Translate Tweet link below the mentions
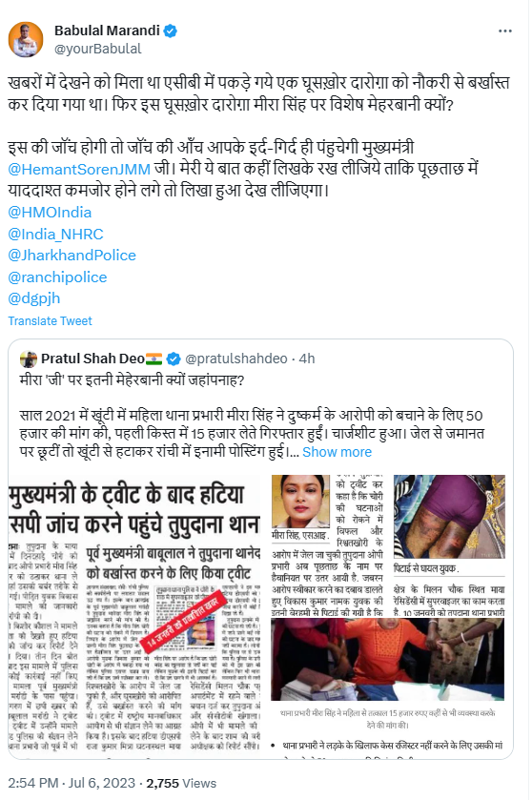Viewport: 532px width, 800px height. coord(50,321)
